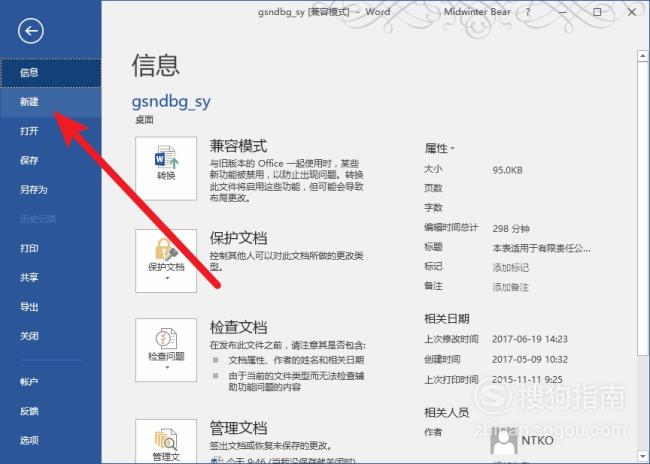Click the 2015-11-11 9:25 printed date
Image resolution: width=650 pixels, height=464 pixels.
[527, 380]
